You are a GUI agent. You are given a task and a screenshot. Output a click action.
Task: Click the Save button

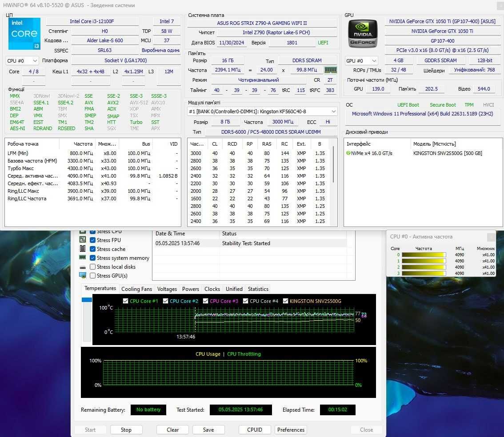click(208, 429)
